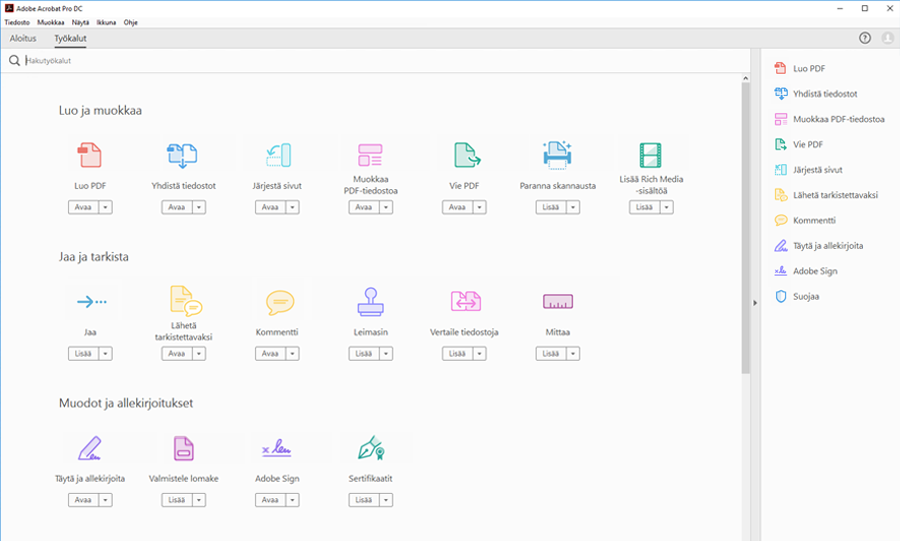Open the Ikkuna menu
The height and width of the screenshot is (541, 900).
106,22
